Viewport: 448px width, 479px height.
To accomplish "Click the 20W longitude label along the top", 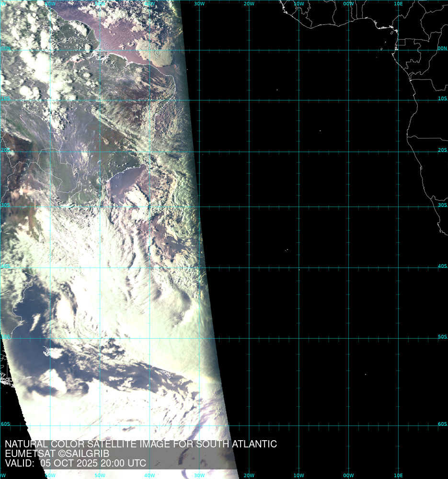I will click(249, 4).
